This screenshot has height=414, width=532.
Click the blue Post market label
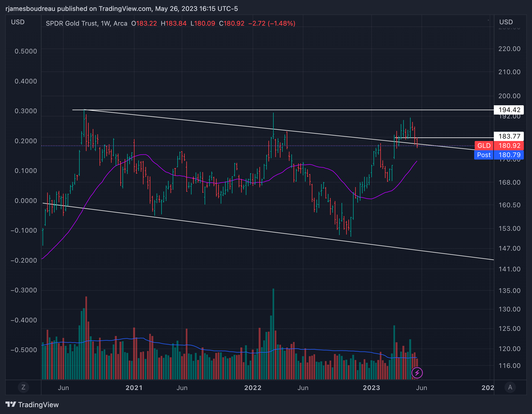click(x=484, y=155)
